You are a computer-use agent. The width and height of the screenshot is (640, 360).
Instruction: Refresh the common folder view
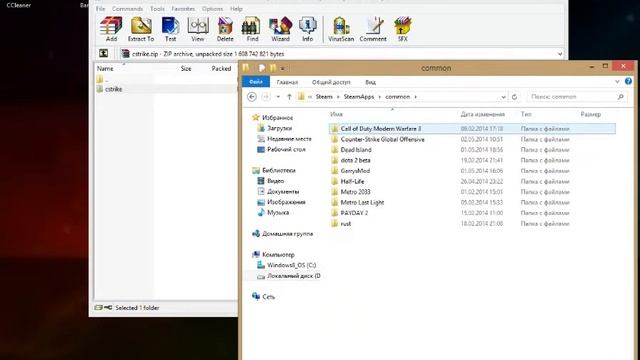(514, 97)
